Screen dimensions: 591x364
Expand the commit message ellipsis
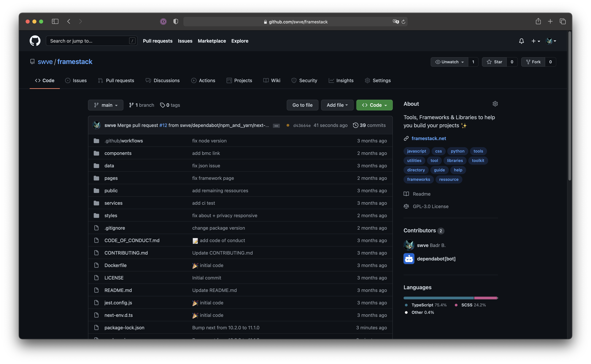click(x=276, y=126)
